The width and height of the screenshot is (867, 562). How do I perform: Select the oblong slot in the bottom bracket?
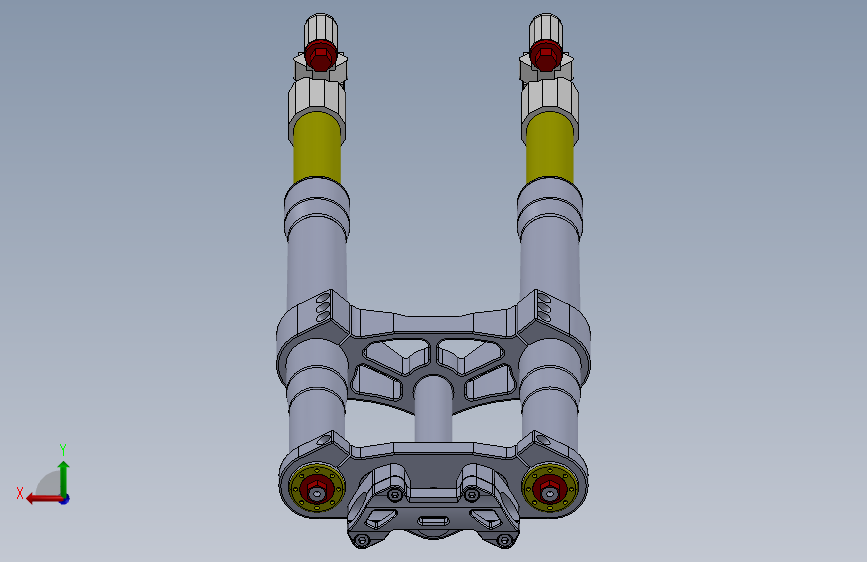[434, 521]
